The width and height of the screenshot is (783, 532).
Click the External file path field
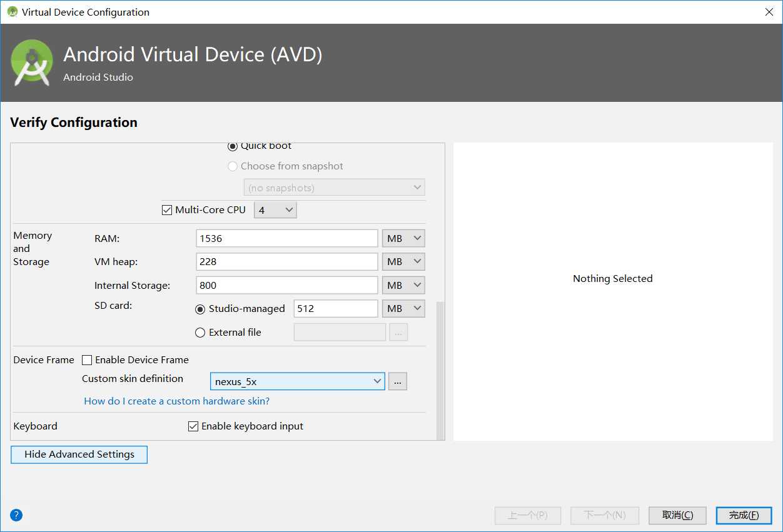click(340, 333)
